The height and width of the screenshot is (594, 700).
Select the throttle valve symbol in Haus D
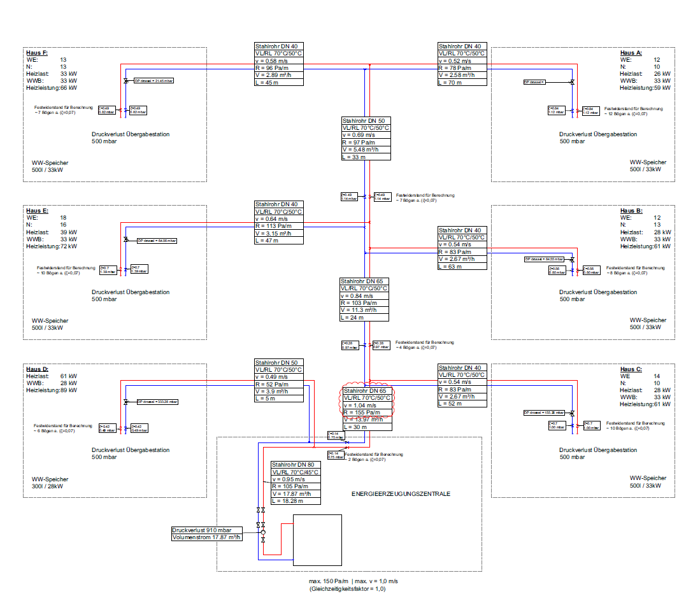pyautogui.click(x=125, y=402)
